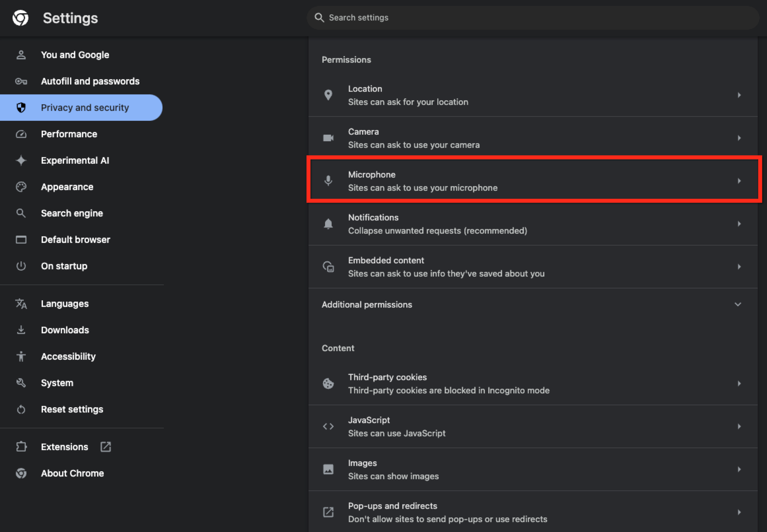Open Embedded content via right arrow
The image size is (767, 532).
click(739, 267)
